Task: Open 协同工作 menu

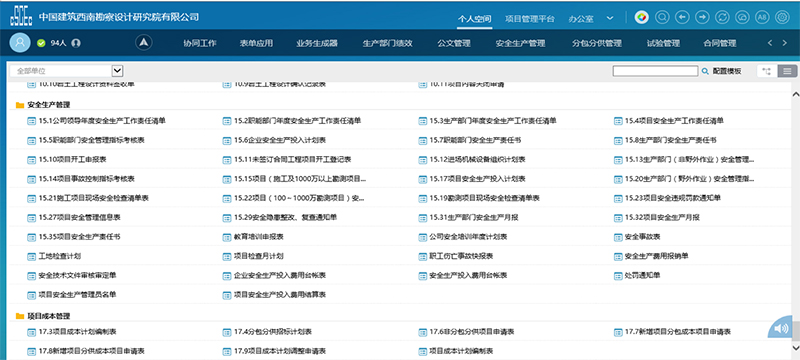Action: (x=200, y=43)
